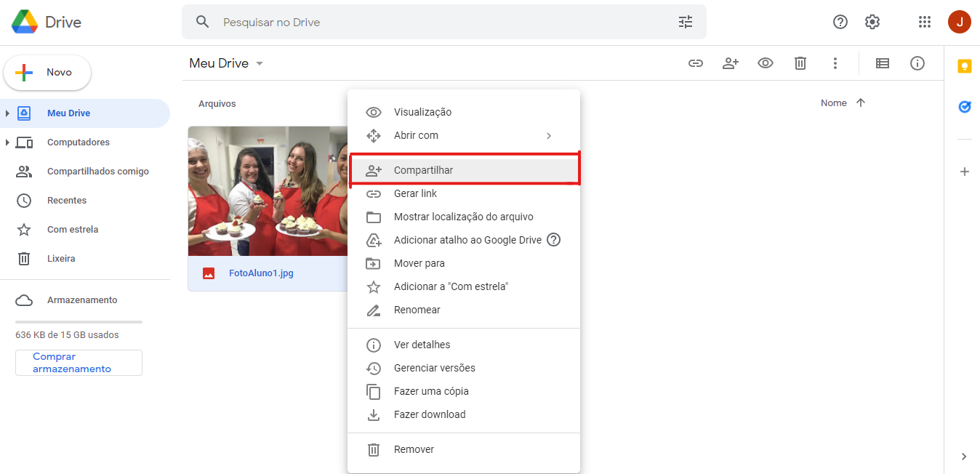The height and width of the screenshot is (474, 980).
Task: Open Lixeira in sidebar
Action: coord(85,259)
